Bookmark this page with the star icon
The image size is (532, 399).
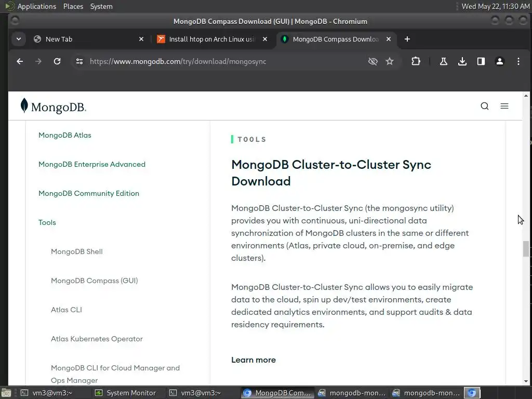tap(390, 61)
